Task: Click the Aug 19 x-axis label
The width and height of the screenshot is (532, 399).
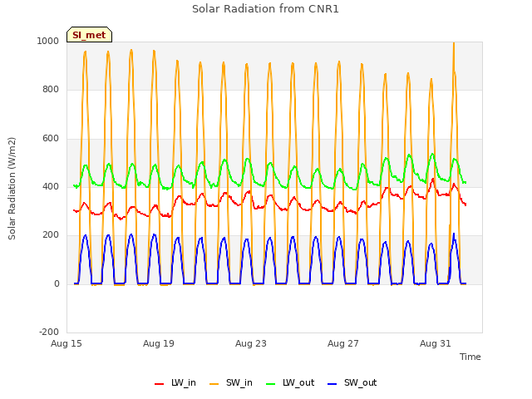Action: pyautogui.click(x=159, y=343)
